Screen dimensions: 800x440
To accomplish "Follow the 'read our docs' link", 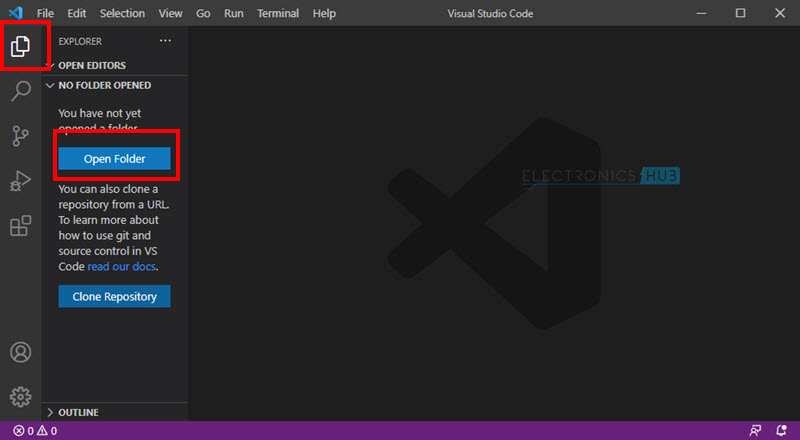I will [122, 267].
